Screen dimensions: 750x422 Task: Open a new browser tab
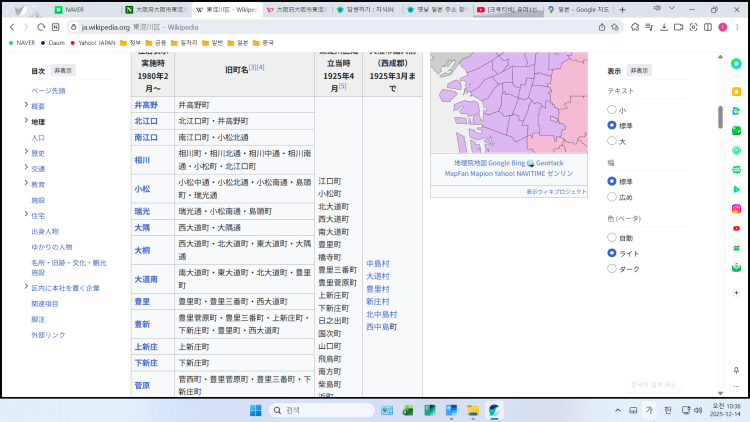tap(624, 9)
